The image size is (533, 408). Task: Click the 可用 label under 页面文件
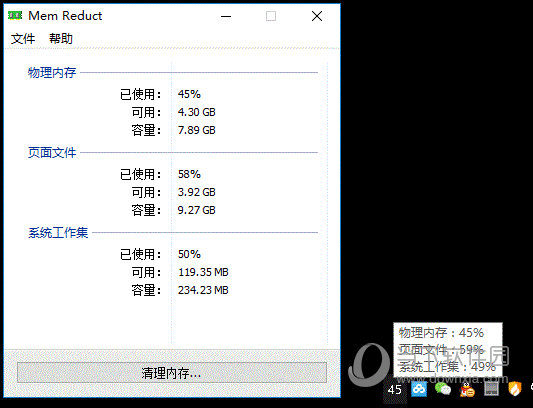[x=147, y=192]
